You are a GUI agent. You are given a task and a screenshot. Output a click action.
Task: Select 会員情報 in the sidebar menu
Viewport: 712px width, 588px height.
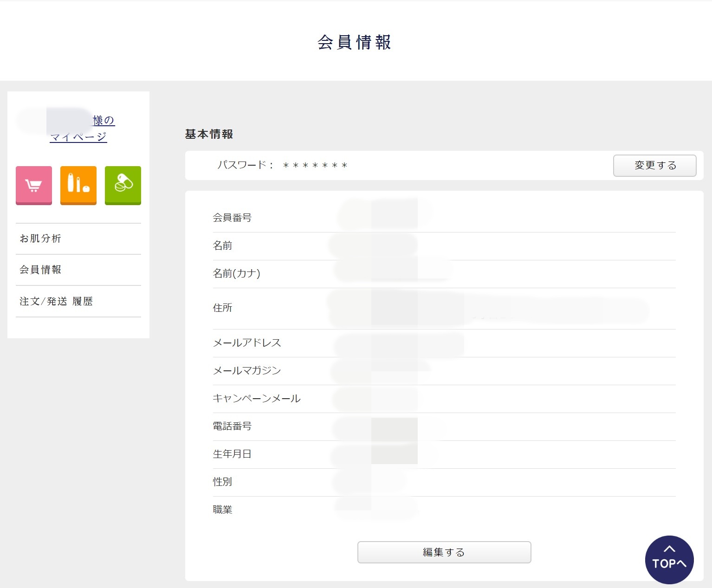click(40, 270)
